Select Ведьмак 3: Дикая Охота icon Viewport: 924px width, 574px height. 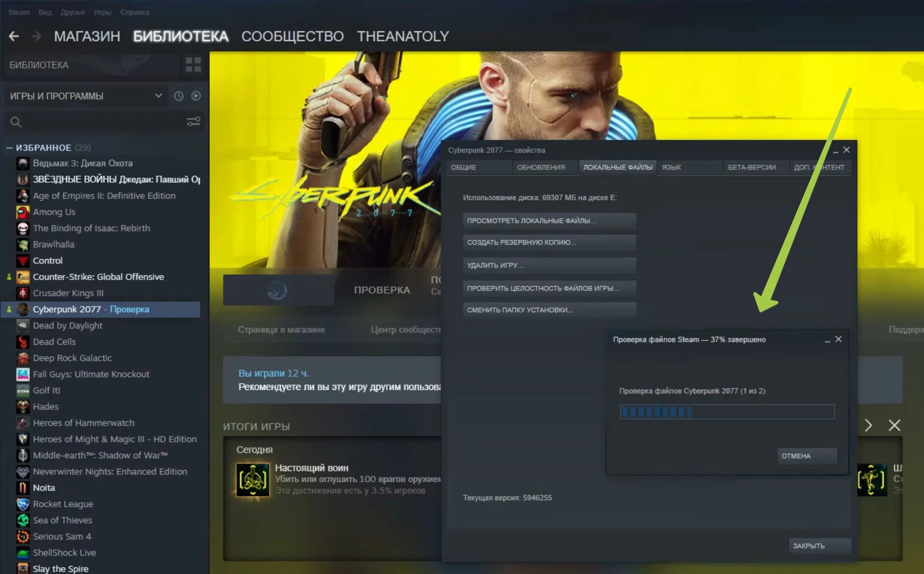click(23, 163)
